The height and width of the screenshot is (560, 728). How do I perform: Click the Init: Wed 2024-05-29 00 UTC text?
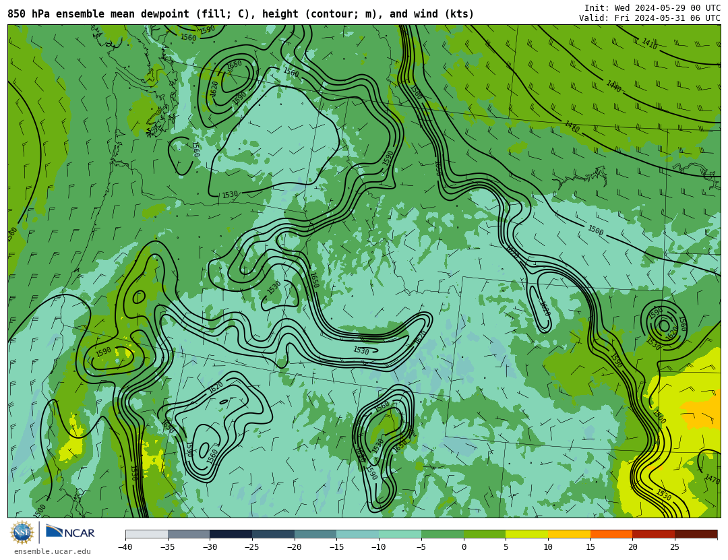[x=653, y=7]
